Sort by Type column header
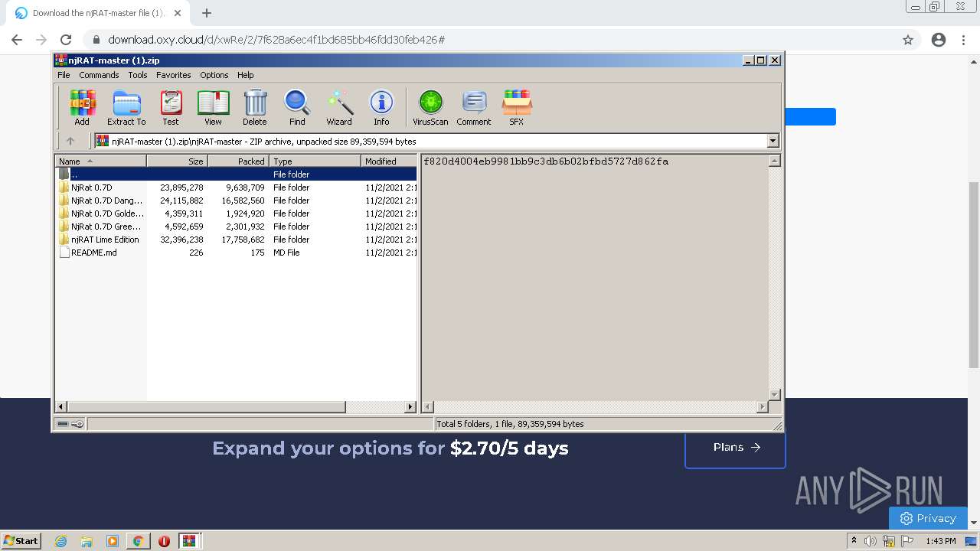This screenshot has width=980, height=551. [315, 161]
